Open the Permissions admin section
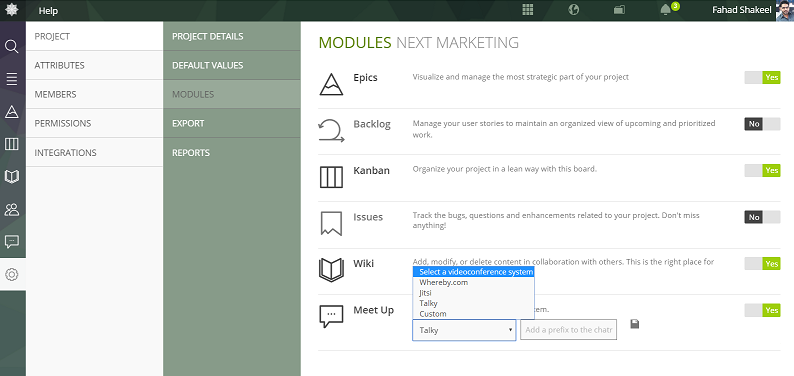The width and height of the screenshot is (794, 376). pos(94,123)
